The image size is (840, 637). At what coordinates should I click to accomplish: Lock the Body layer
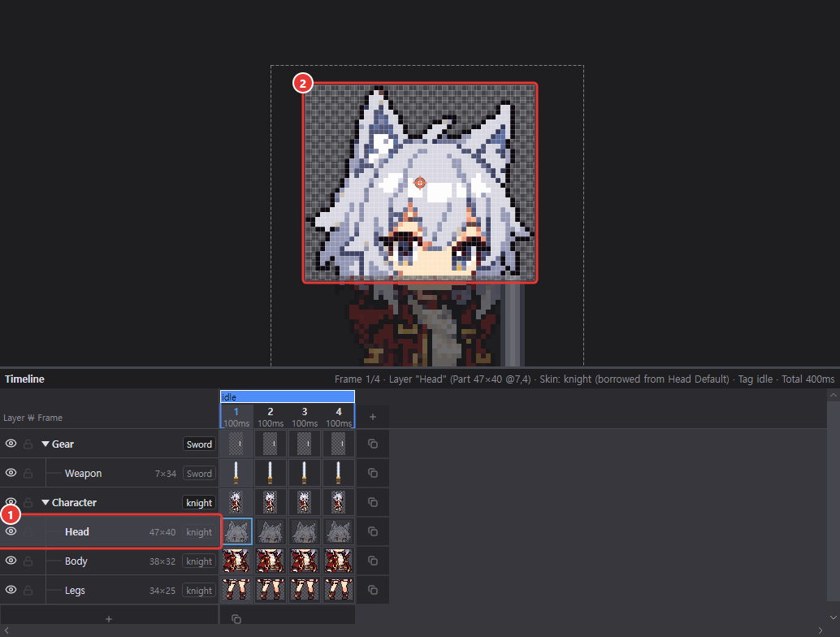pyautogui.click(x=28, y=561)
